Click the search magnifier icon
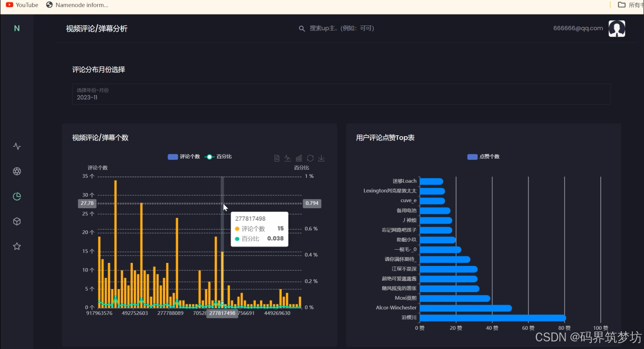 click(302, 28)
